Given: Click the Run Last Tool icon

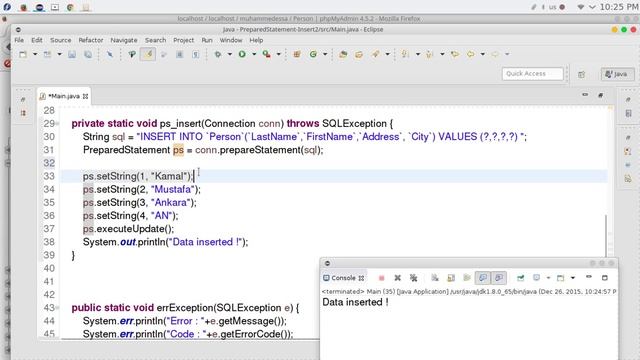Looking at the screenshot, I should click(x=267, y=54).
